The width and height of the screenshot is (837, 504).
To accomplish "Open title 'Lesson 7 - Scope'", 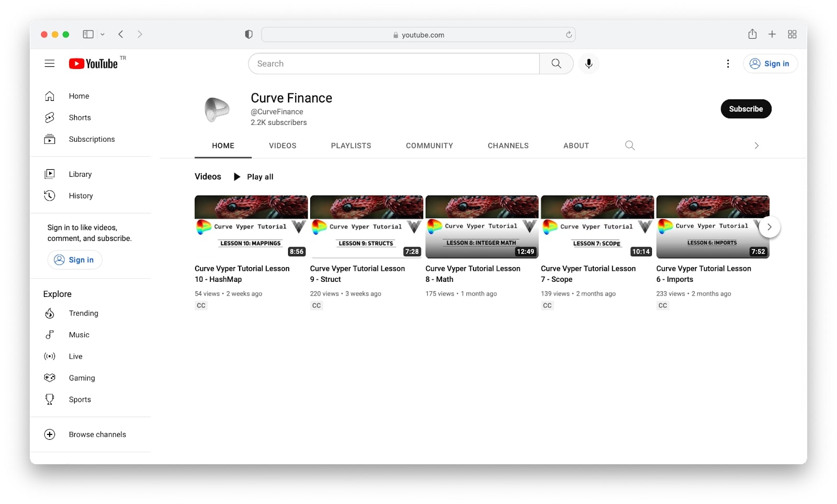I will click(588, 274).
